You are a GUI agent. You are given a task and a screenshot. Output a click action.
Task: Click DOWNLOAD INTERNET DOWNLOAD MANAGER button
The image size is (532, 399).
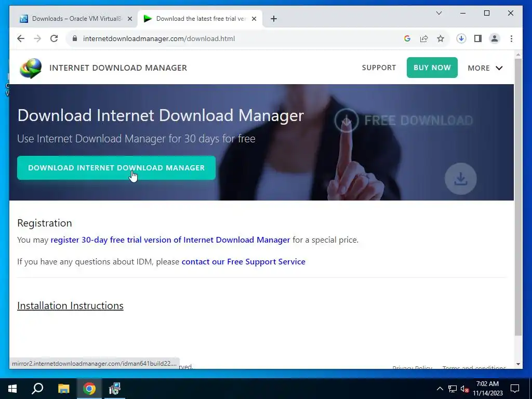pos(116,168)
